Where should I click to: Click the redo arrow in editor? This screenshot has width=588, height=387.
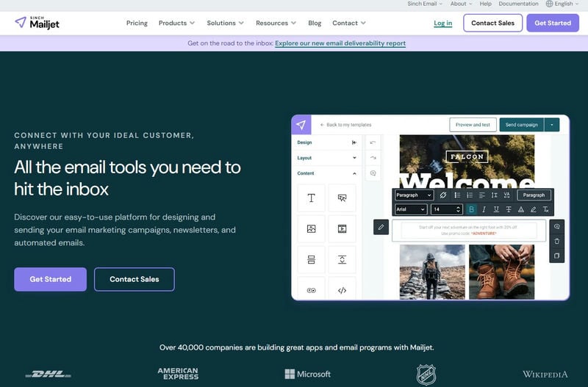(373, 158)
